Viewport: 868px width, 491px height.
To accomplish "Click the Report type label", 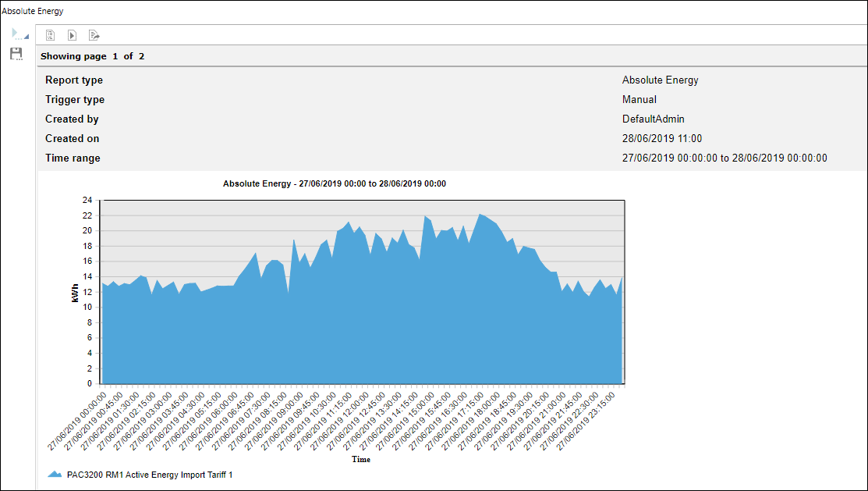I will 74,80.
